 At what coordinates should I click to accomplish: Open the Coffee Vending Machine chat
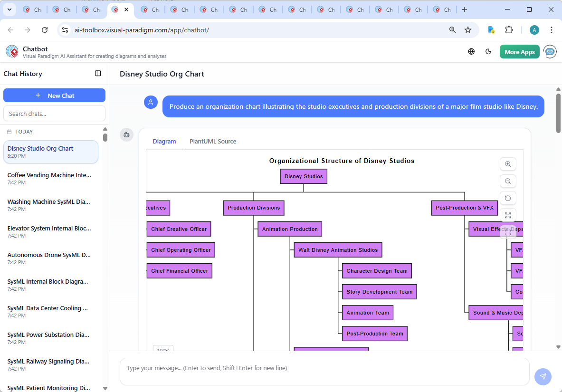[x=49, y=179]
